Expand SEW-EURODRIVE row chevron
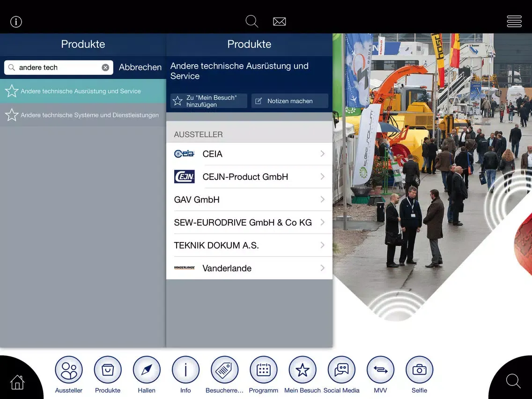The height and width of the screenshot is (399, 532). pyautogui.click(x=322, y=222)
